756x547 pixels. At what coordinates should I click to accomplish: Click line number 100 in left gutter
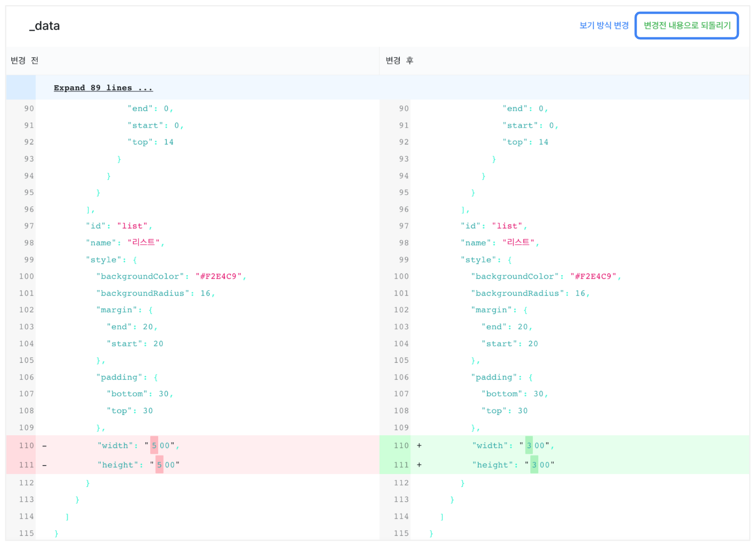(27, 276)
